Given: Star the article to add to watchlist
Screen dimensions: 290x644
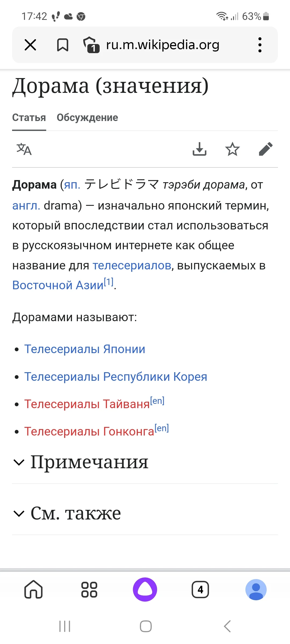Looking at the screenshot, I should pos(233,150).
